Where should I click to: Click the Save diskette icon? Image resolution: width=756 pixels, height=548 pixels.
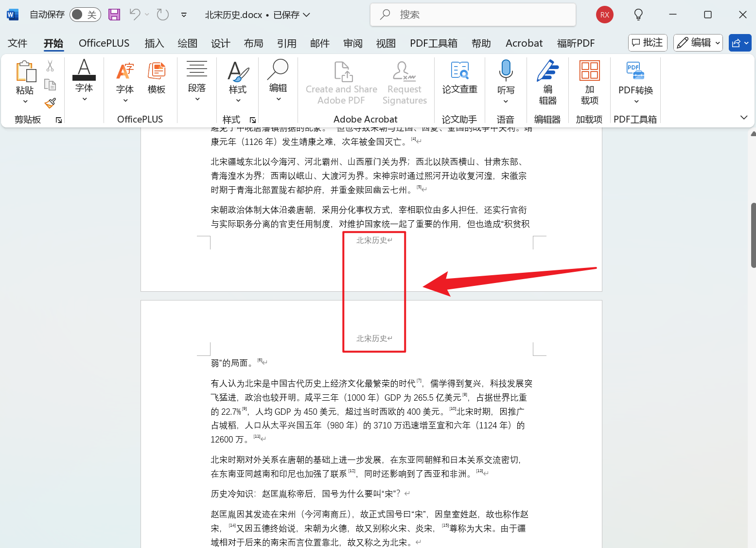point(114,15)
